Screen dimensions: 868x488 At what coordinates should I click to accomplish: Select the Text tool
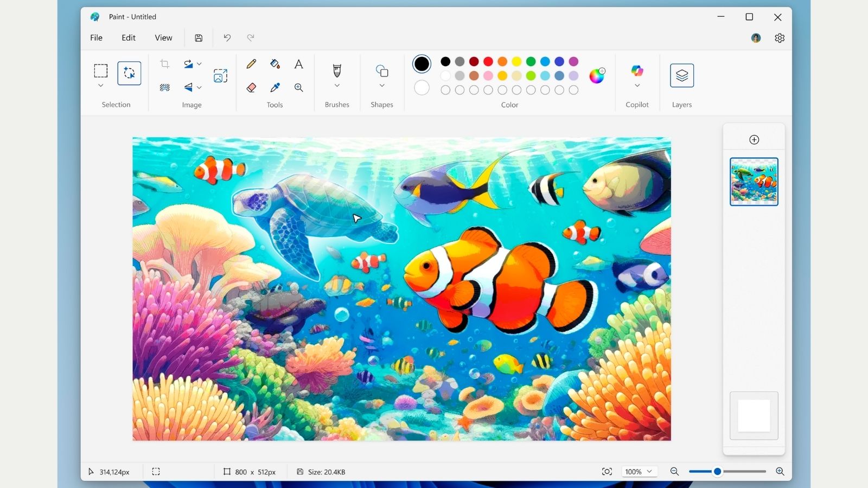point(298,64)
